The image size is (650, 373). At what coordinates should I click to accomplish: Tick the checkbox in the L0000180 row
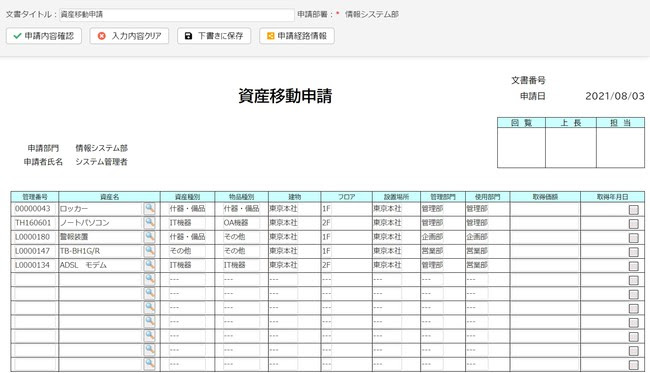[x=633, y=238]
